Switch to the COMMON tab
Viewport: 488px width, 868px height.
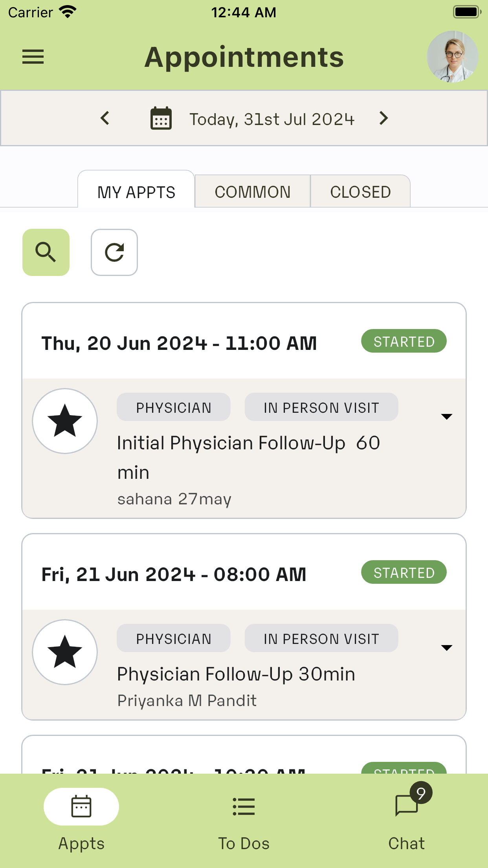point(253,192)
